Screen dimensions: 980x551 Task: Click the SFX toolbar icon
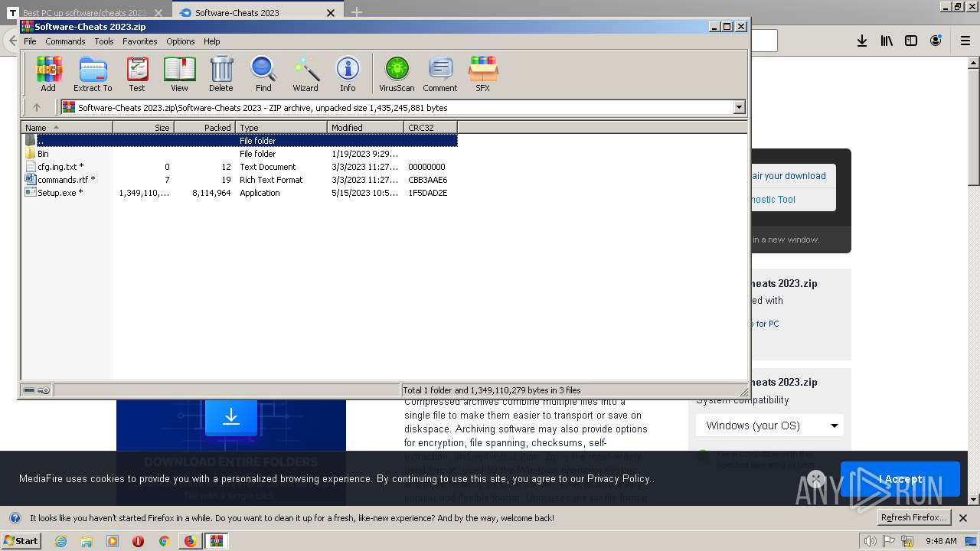(482, 74)
